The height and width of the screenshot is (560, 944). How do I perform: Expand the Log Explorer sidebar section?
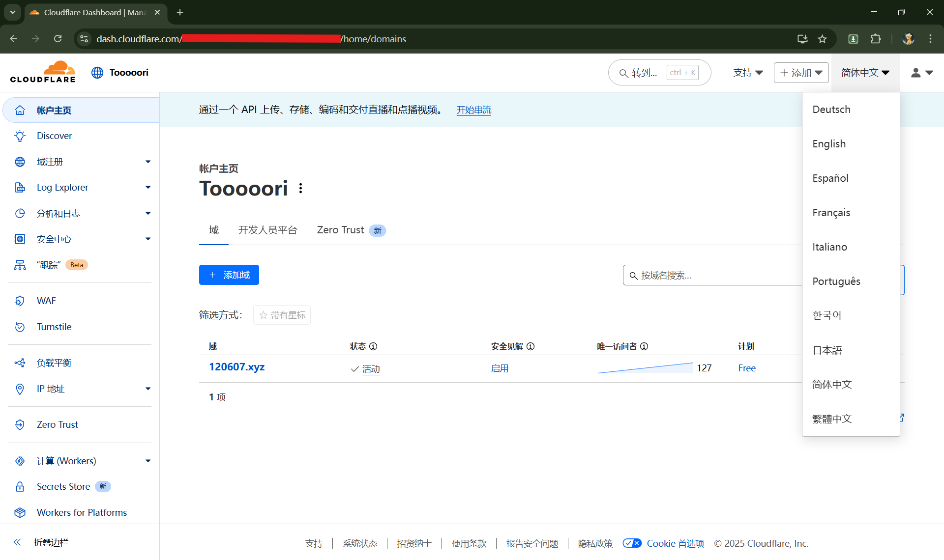147,188
